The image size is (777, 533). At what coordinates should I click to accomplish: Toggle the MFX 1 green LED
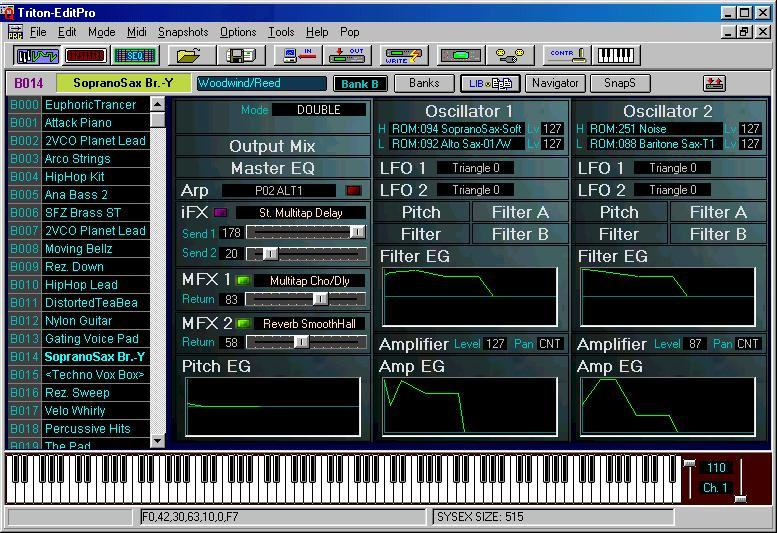(x=242, y=281)
